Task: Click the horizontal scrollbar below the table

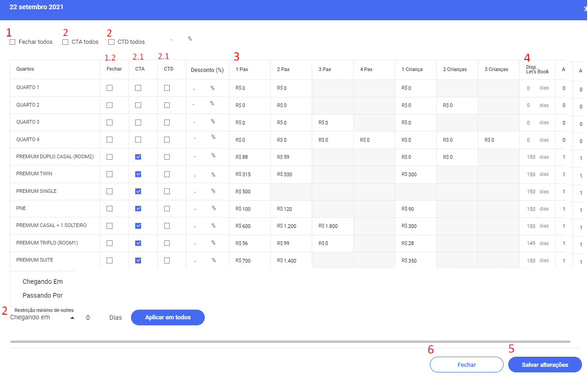Action: click(290, 341)
